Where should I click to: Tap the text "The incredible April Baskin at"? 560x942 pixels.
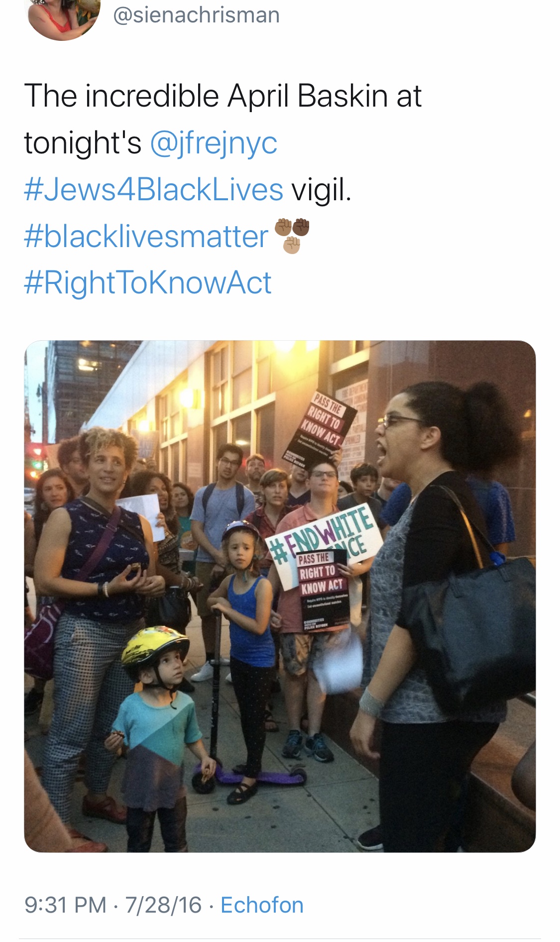pyautogui.click(x=223, y=96)
